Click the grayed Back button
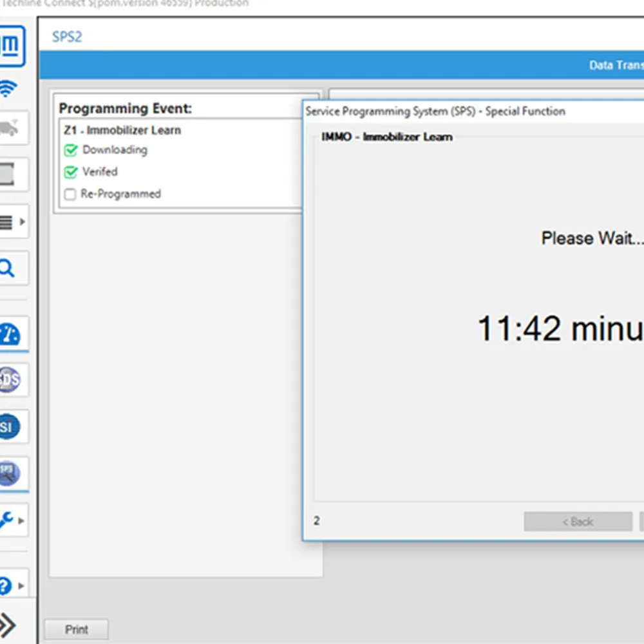The height and width of the screenshot is (644, 644). pyautogui.click(x=578, y=522)
